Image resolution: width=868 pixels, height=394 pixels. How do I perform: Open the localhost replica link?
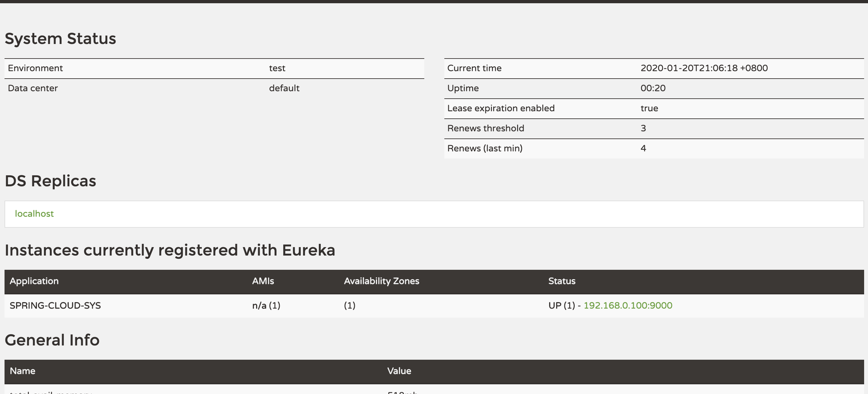[x=34, y=214]
